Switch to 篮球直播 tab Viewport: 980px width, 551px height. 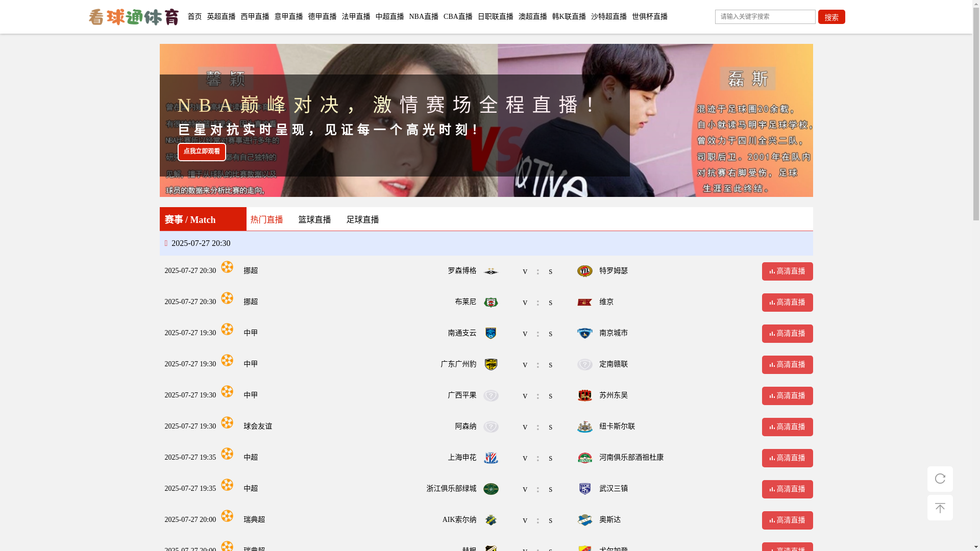[314, 219]
